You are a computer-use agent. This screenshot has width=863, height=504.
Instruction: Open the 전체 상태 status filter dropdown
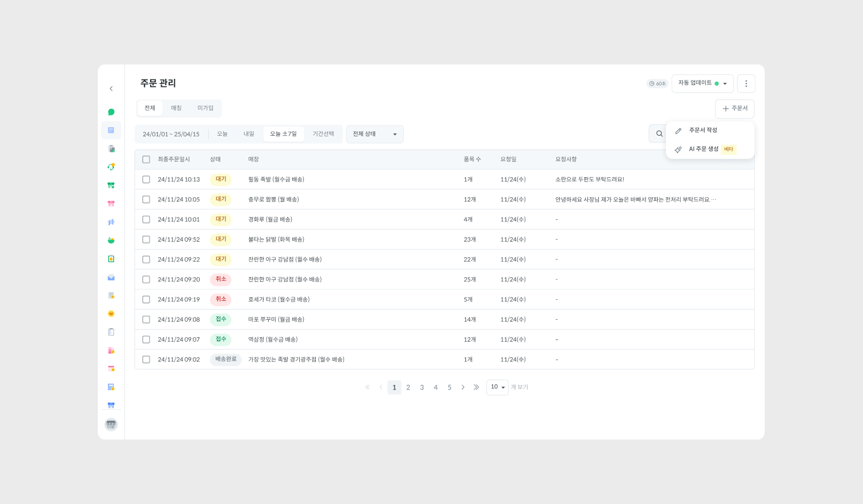(x=375, y=134)
